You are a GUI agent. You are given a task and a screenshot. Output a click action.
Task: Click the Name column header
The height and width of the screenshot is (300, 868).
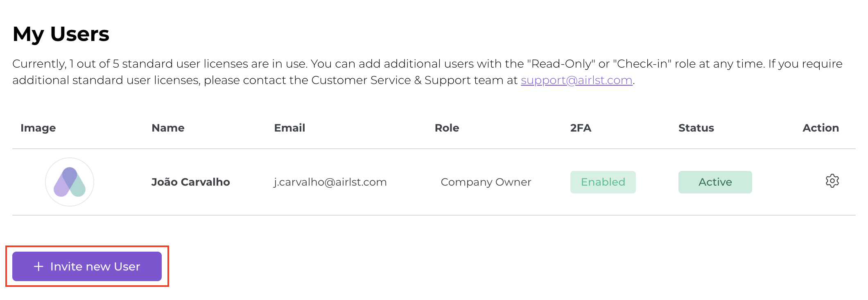click(168, 128)
